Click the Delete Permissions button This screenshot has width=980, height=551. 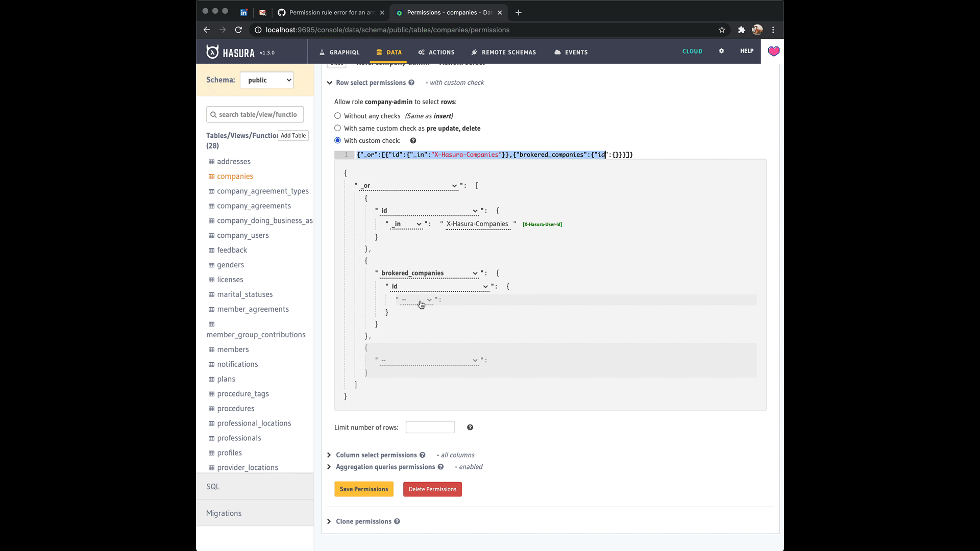[432, 489]
